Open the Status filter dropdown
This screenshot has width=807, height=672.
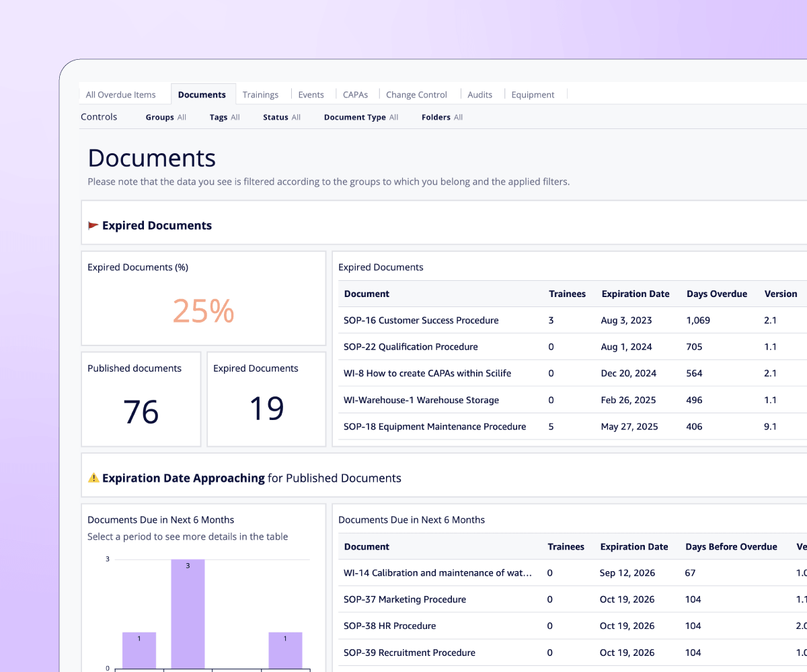tap(282, 117)
